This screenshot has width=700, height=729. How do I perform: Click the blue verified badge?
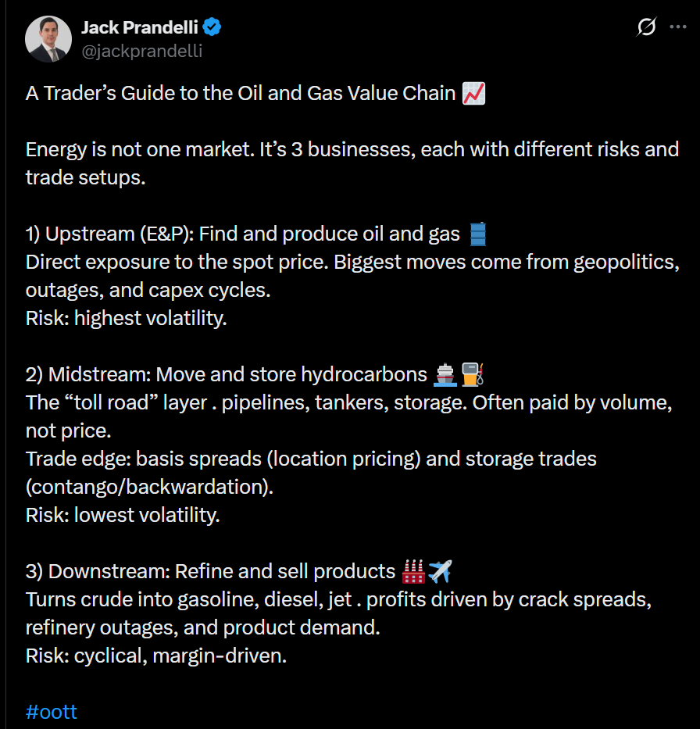(212, 28)
